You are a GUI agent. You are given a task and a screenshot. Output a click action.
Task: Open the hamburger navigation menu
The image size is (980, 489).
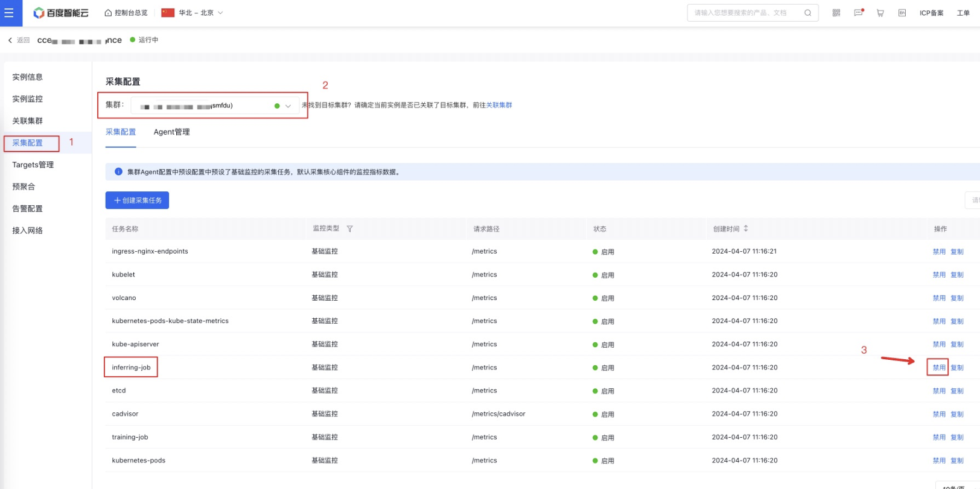9,13
